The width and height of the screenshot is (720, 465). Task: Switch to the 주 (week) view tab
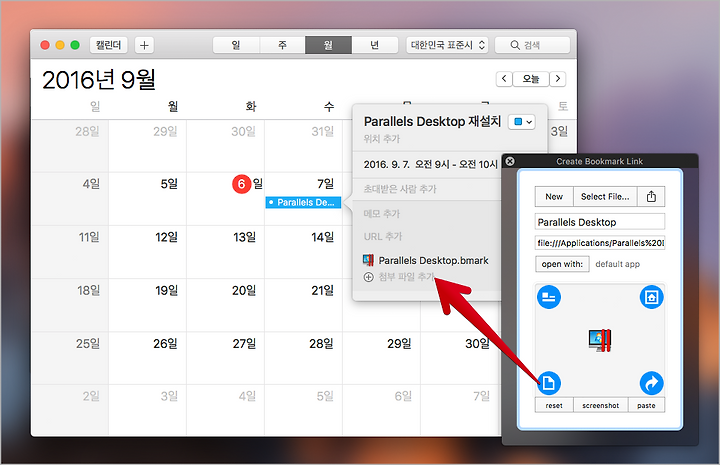[282, 45]
